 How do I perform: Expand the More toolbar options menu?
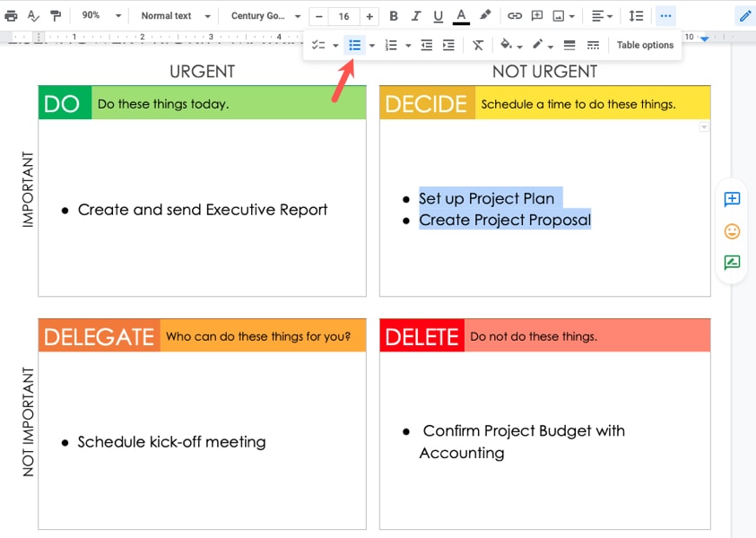click(665, 15)
